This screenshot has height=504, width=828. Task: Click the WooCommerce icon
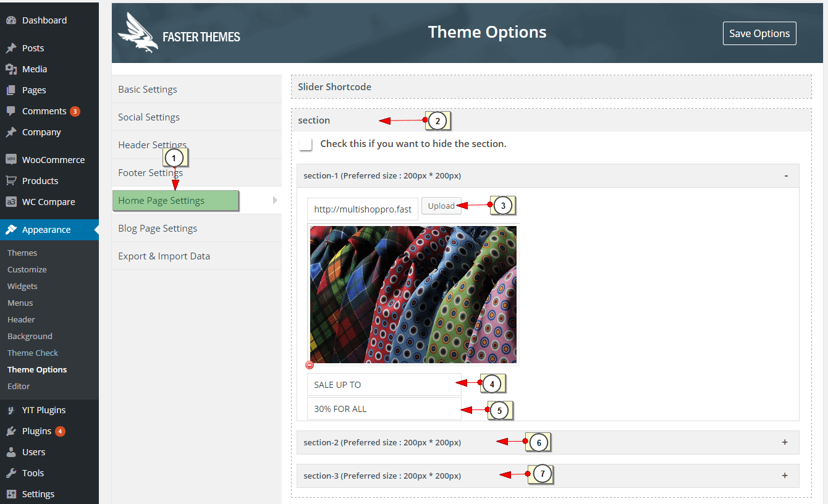tap(11, 159)
